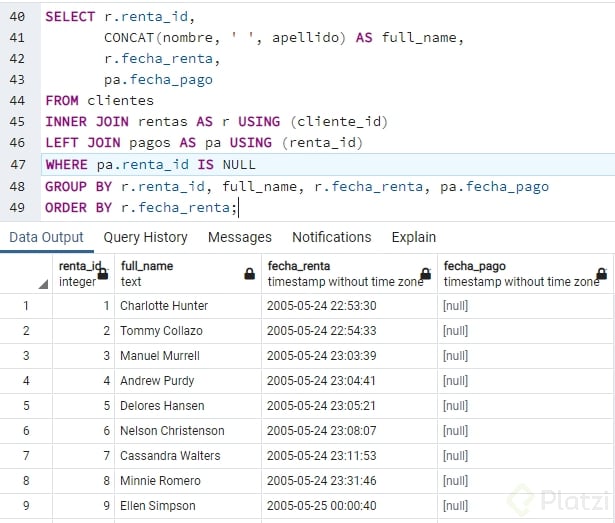Click the lock icon in fecha_renta column header
The image size is (615, 523).
coord(426,273)
